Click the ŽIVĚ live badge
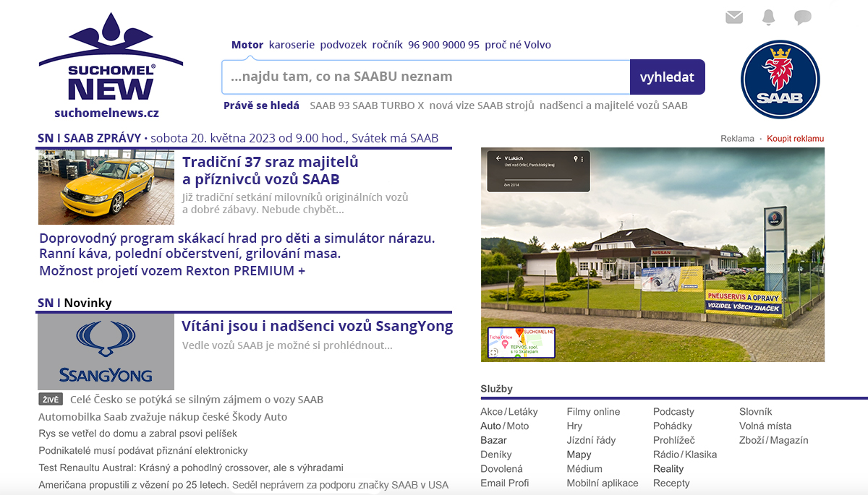 pyautogui.click(x=51, y=399)
